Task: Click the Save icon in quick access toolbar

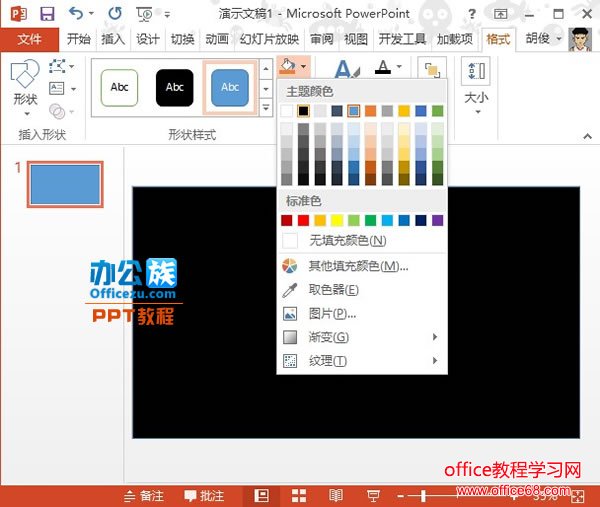Action: pos(47,14)
